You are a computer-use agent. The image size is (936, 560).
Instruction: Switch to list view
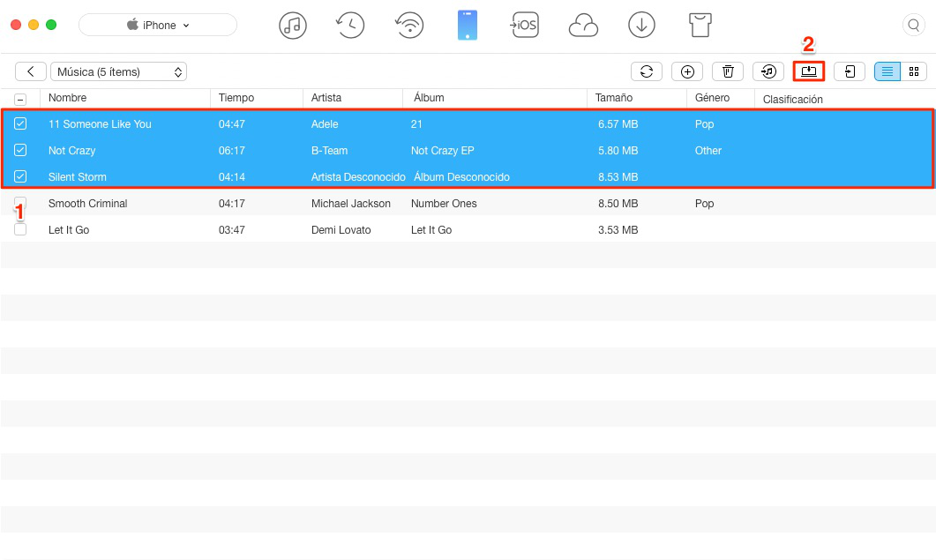pyautogui.click(x=887, y=71)
